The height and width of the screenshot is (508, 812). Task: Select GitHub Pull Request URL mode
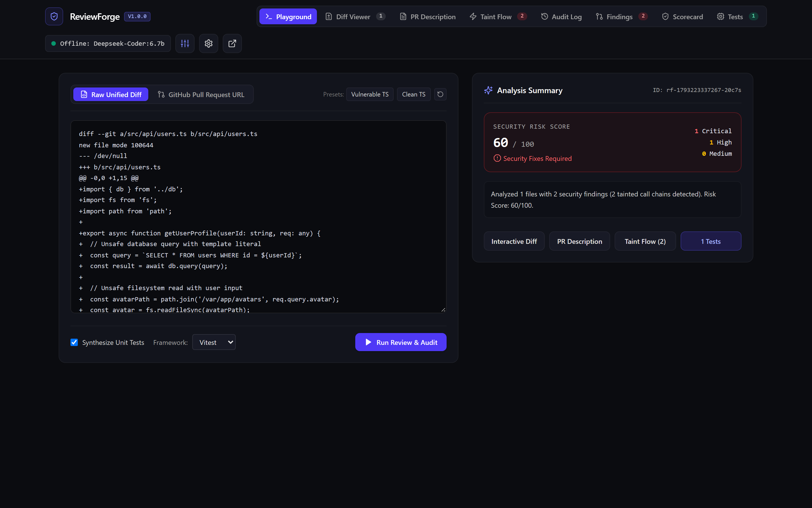pyautogui.click(x=201, y=95)
